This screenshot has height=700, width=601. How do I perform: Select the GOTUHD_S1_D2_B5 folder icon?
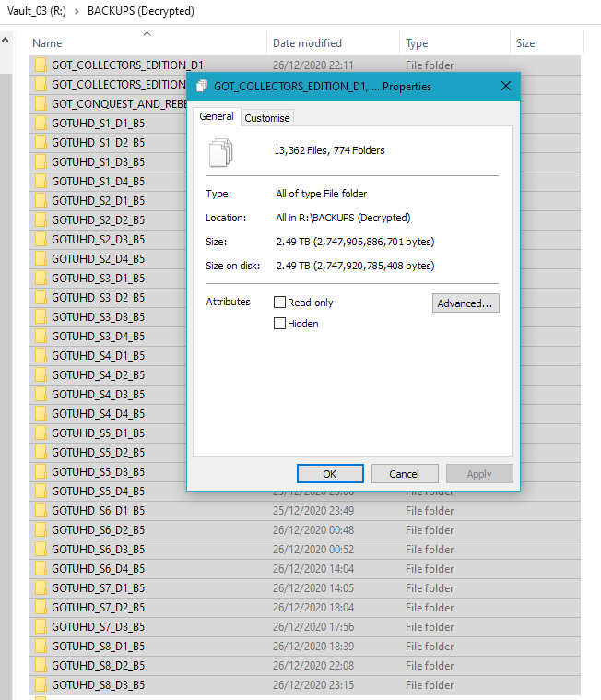pos(41,142)
